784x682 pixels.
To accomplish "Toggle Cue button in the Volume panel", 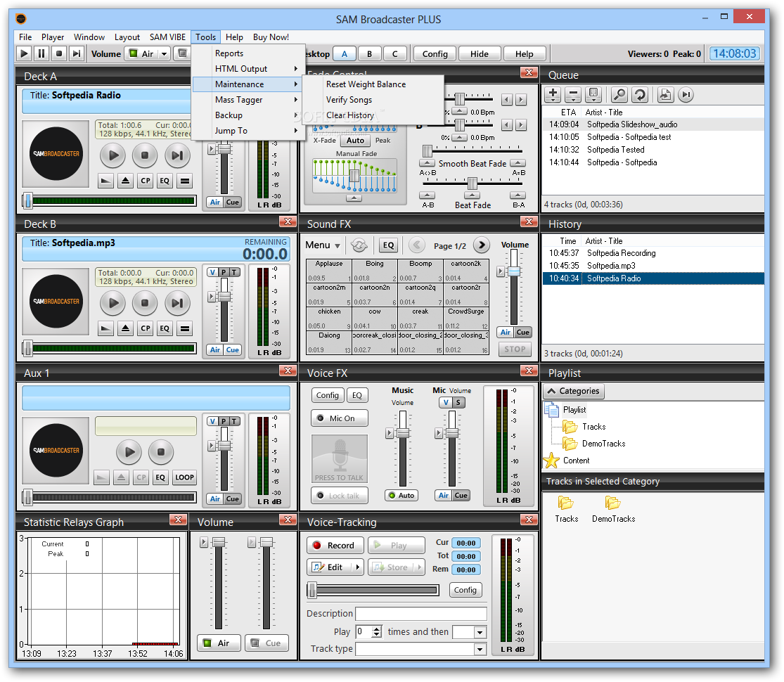I will [267, 643].
